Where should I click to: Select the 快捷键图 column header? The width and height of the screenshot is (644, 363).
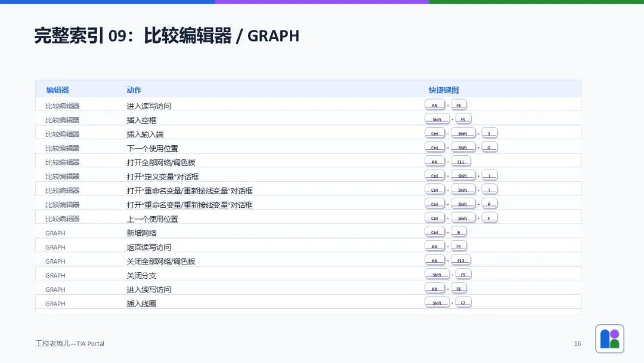click(x=444, y=90)
